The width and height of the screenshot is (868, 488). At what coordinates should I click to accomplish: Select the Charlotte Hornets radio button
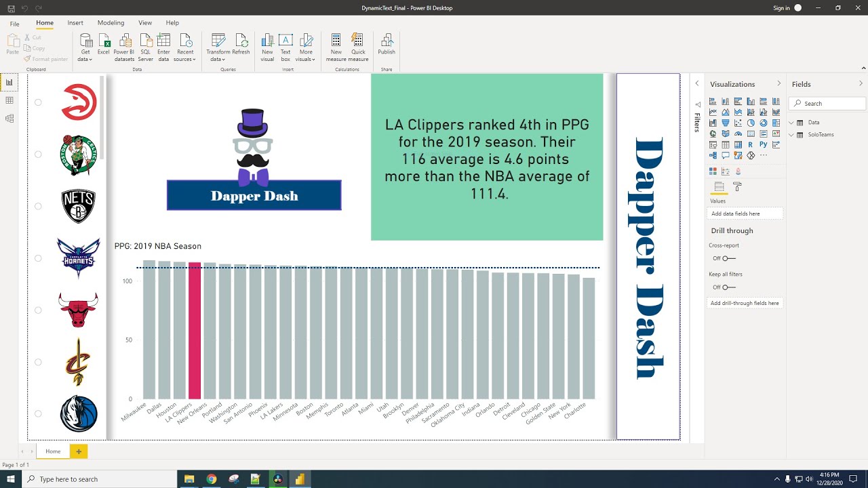[x=38, y=258]
